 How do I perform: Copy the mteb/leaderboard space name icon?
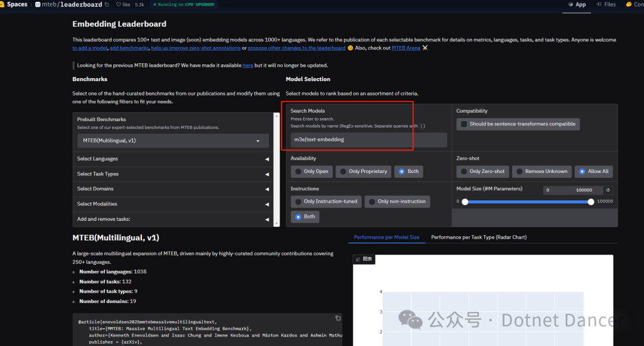point(107,5)
